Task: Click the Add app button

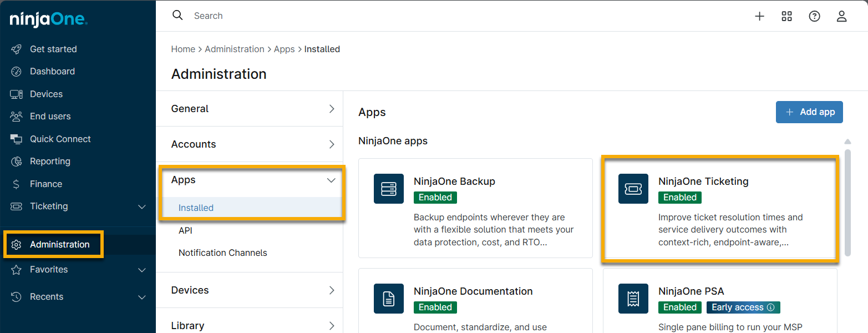Action: tap(809, 112)
